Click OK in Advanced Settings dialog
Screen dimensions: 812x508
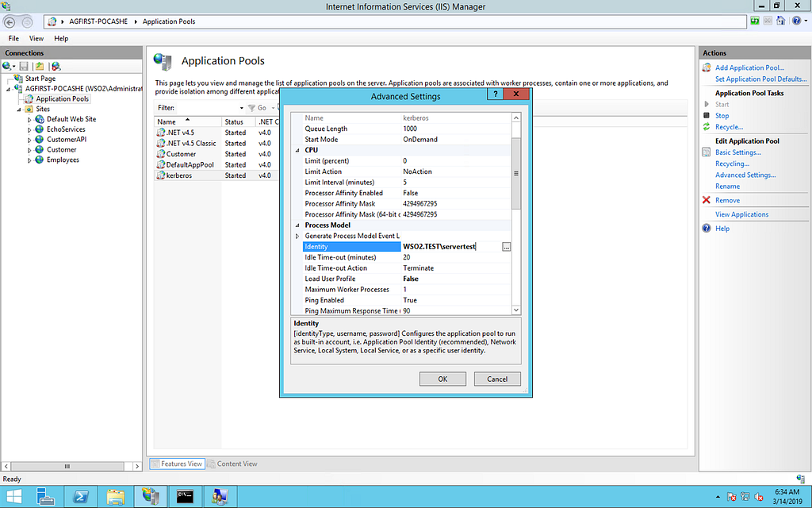[442, 379]
